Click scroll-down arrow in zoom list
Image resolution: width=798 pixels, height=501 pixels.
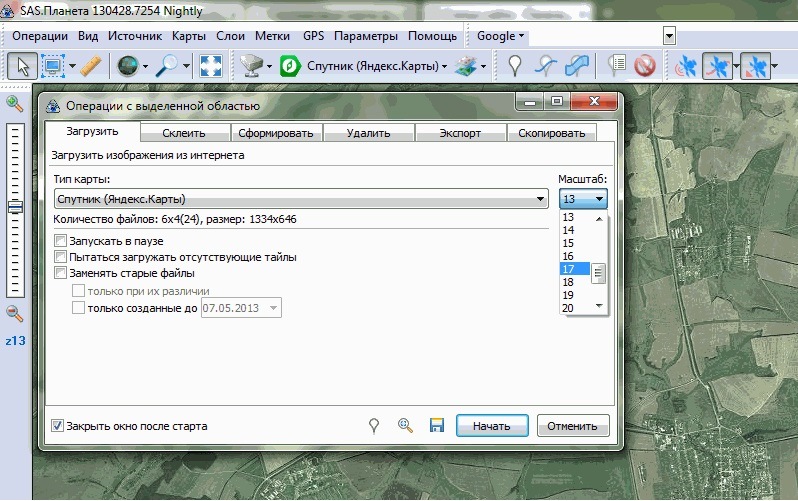click(599, 305)
